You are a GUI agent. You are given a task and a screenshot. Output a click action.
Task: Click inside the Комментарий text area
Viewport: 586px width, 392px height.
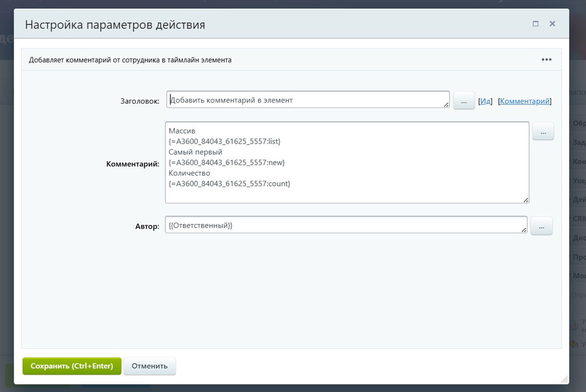pyautogui.click(x=347, y=162)
